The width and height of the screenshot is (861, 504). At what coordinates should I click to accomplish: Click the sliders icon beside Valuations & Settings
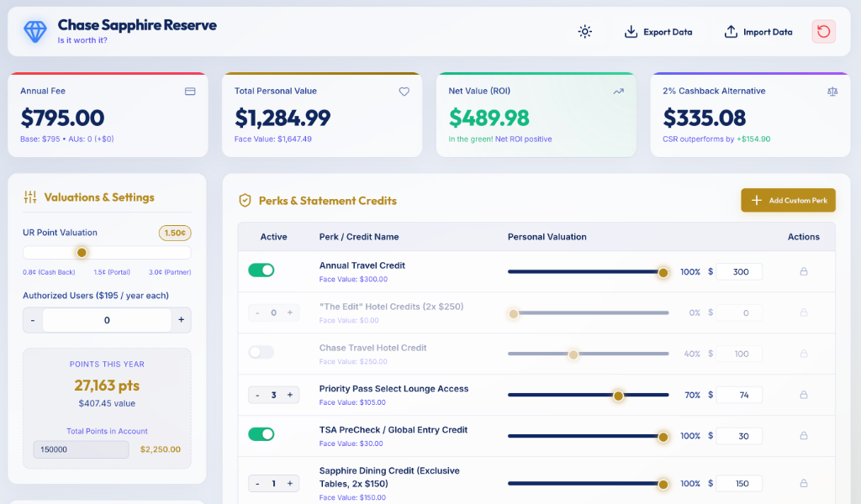30,197
